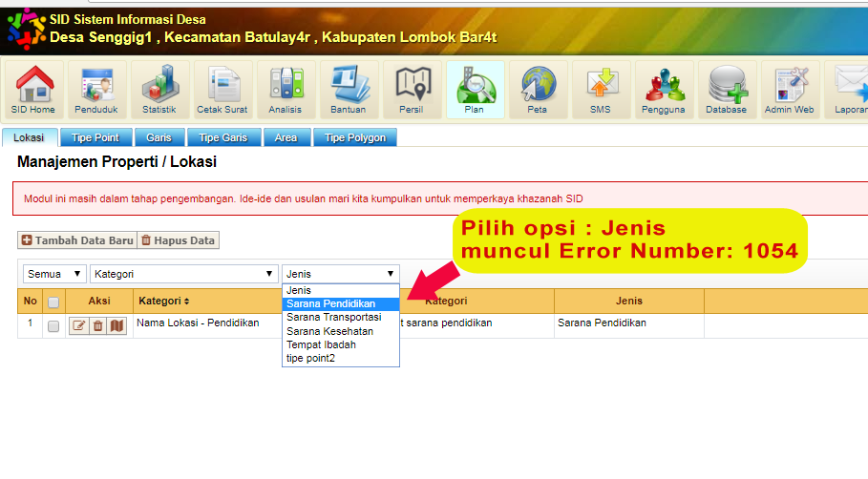The width and height of the screenshot is (868, 479).
Task: Click the Desa Senggig1 header title
Action: (273, 37)
